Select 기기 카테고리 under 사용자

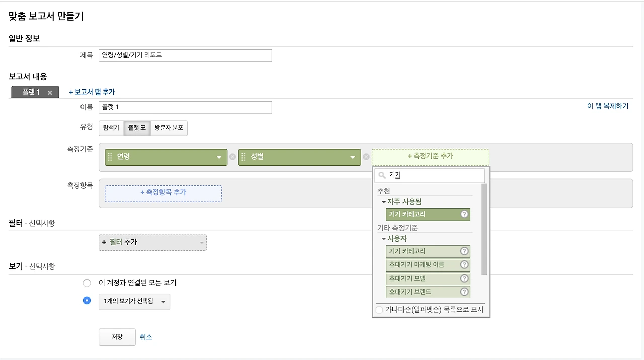(x=428, y=251)
